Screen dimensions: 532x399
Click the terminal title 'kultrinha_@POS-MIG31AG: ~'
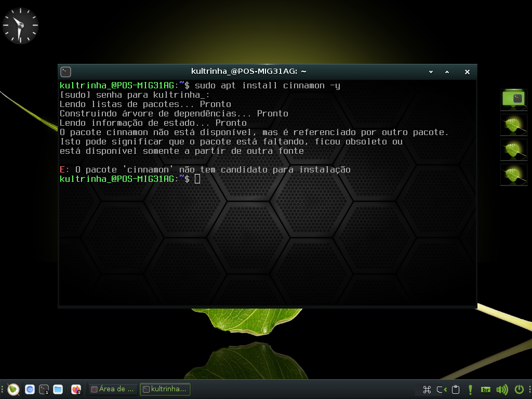(249, 71)
